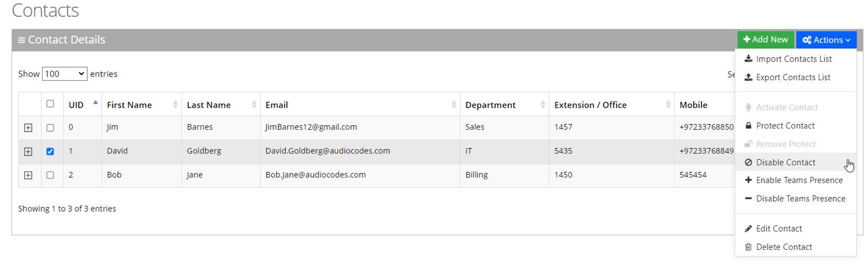
Task: Click the Protect Contact lock icon
Action: 748,125
